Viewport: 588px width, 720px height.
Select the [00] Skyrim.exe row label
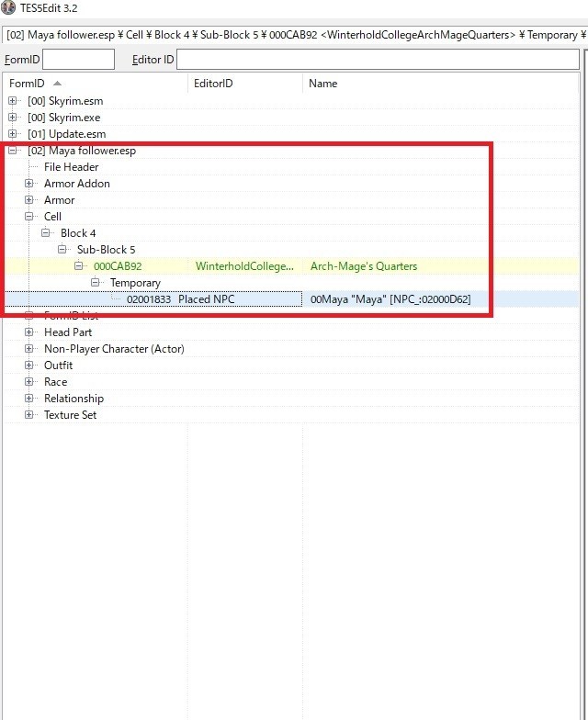(x=64, y=118)
